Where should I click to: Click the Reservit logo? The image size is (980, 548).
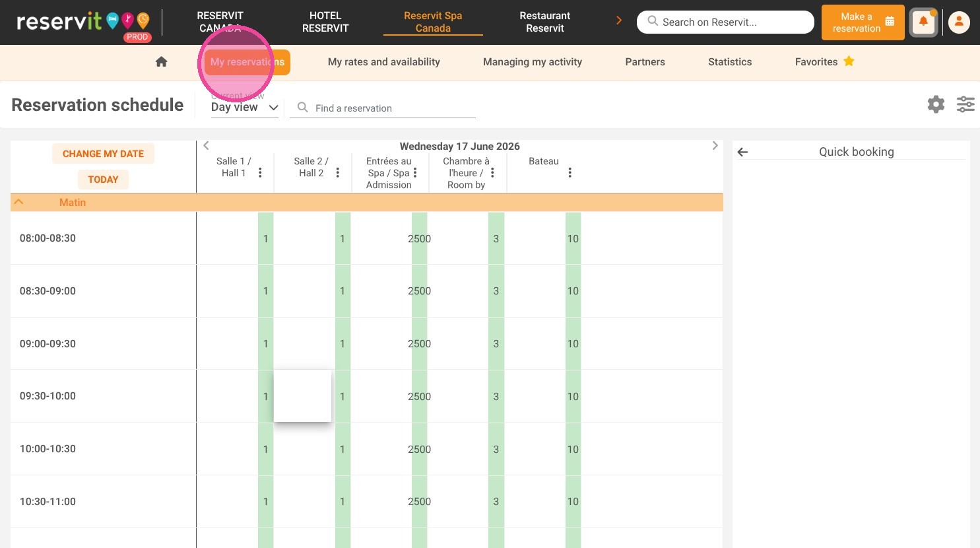click(83, 22)
